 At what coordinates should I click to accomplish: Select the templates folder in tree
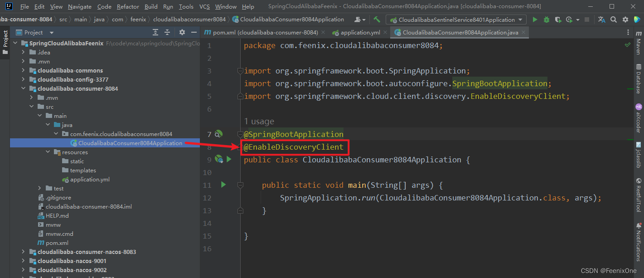coord(83,170)
